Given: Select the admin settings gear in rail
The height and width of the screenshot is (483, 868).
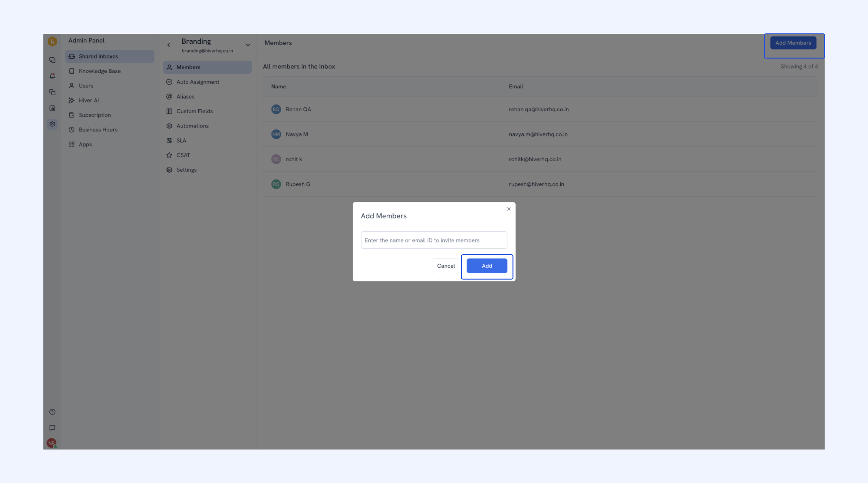Looking at the screenshot, I should click(52, 124).
